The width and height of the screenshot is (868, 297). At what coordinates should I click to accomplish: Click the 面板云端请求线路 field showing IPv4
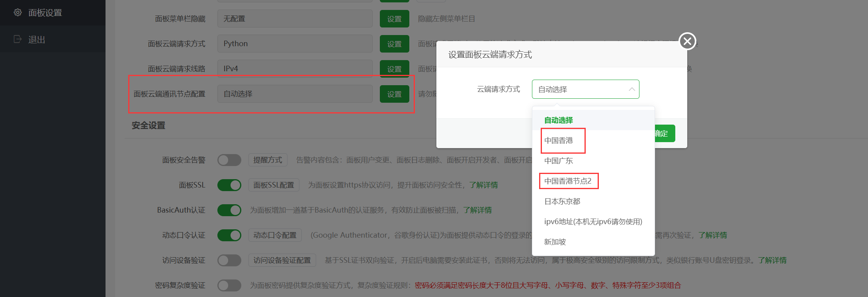click(295, 69)
